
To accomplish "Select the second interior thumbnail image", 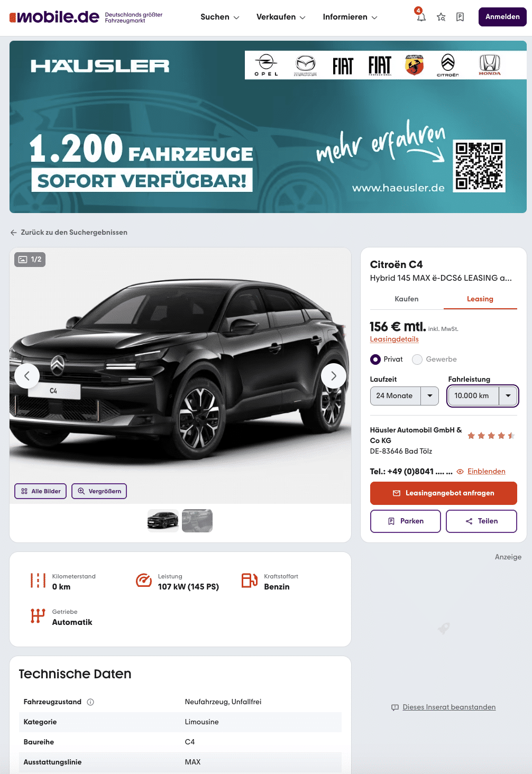I will coord(197,521).
